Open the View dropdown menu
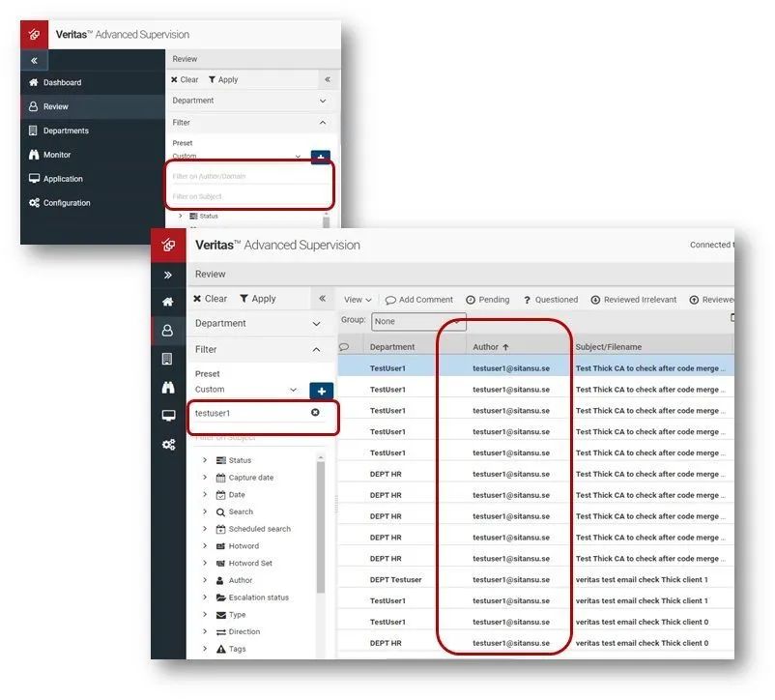 (358, 300)
